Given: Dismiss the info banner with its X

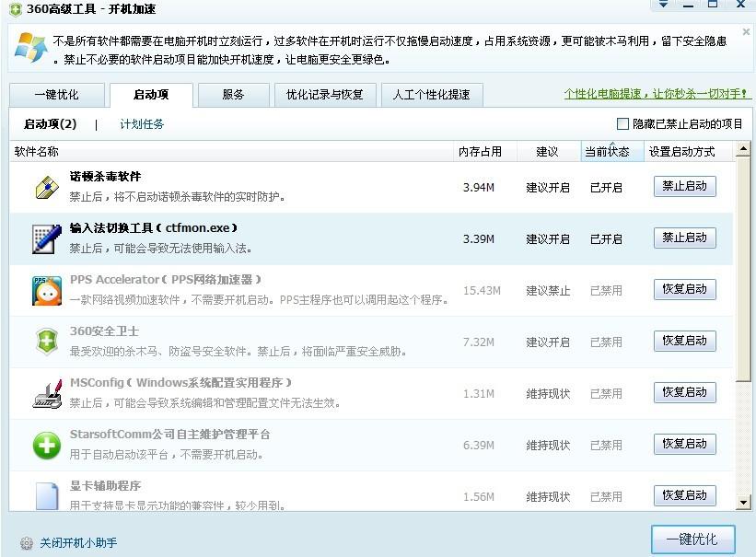Looking at the screenshot, I should click(746, 32).
